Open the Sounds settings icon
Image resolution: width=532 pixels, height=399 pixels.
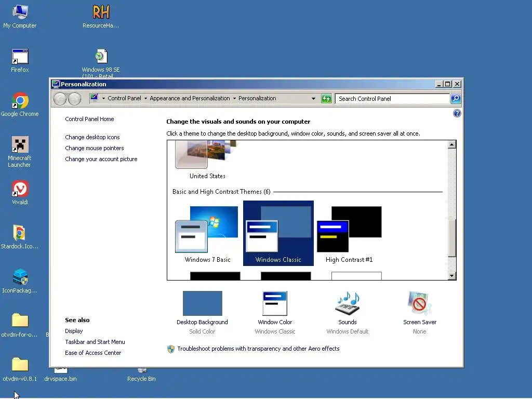click(347, 303)
